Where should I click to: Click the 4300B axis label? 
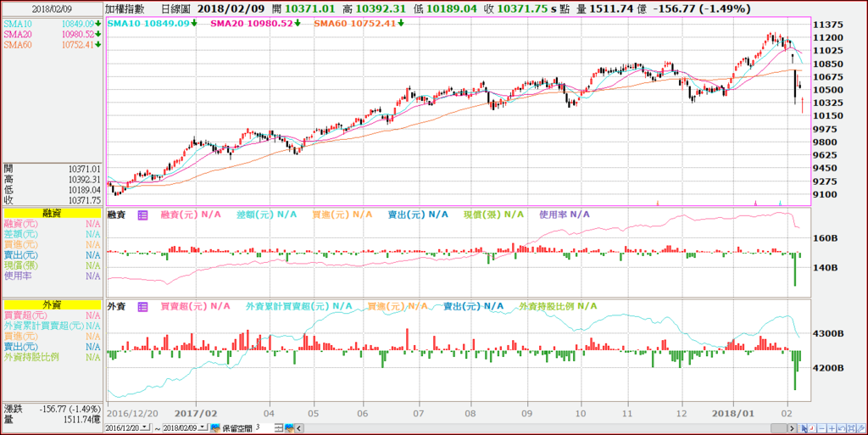(x=829, y=334)
